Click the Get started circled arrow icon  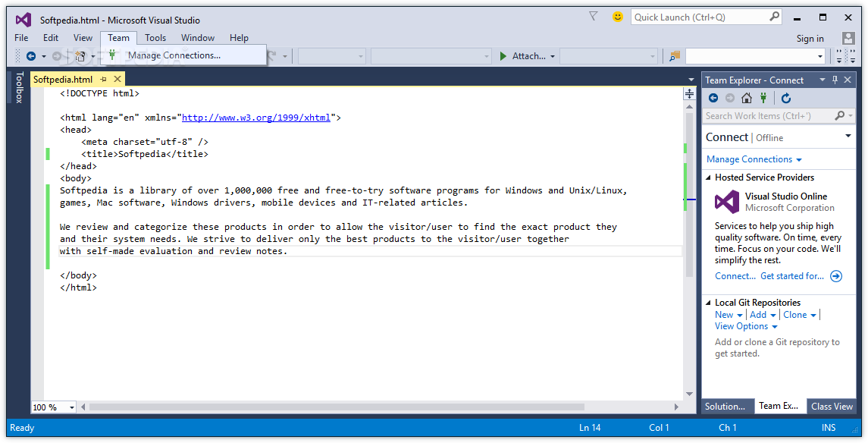[836, 276]
